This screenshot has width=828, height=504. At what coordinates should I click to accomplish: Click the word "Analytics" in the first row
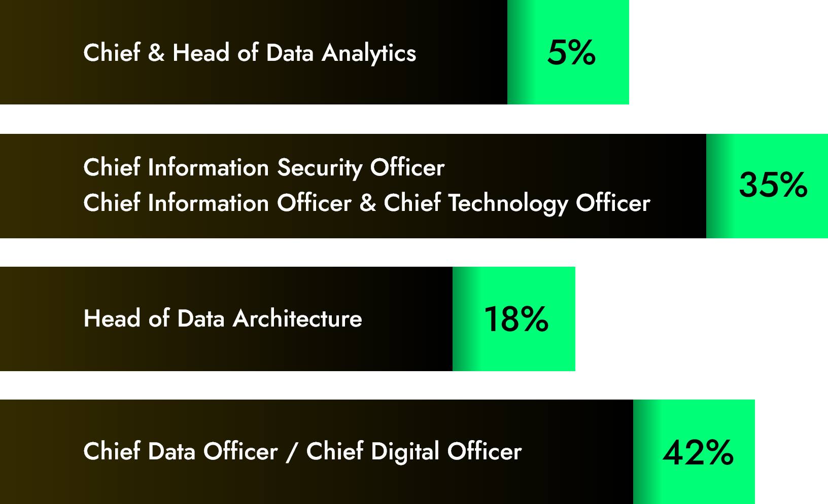point(369,53)
